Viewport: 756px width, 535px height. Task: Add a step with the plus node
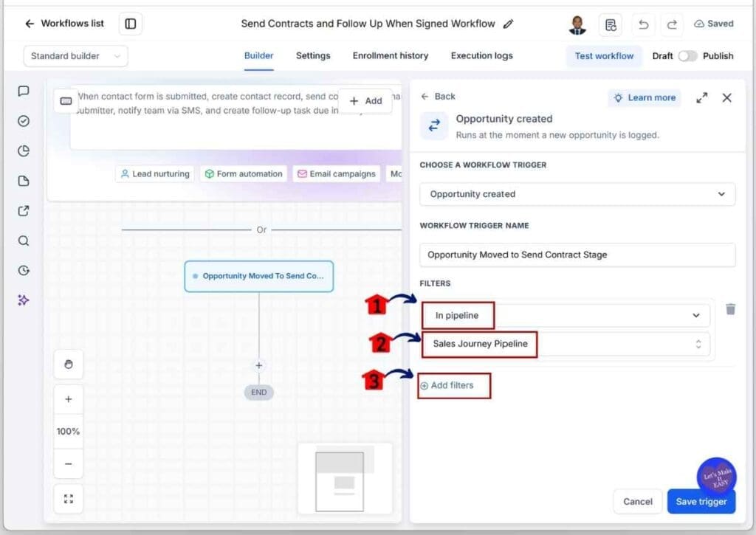[x=259, y=365]
